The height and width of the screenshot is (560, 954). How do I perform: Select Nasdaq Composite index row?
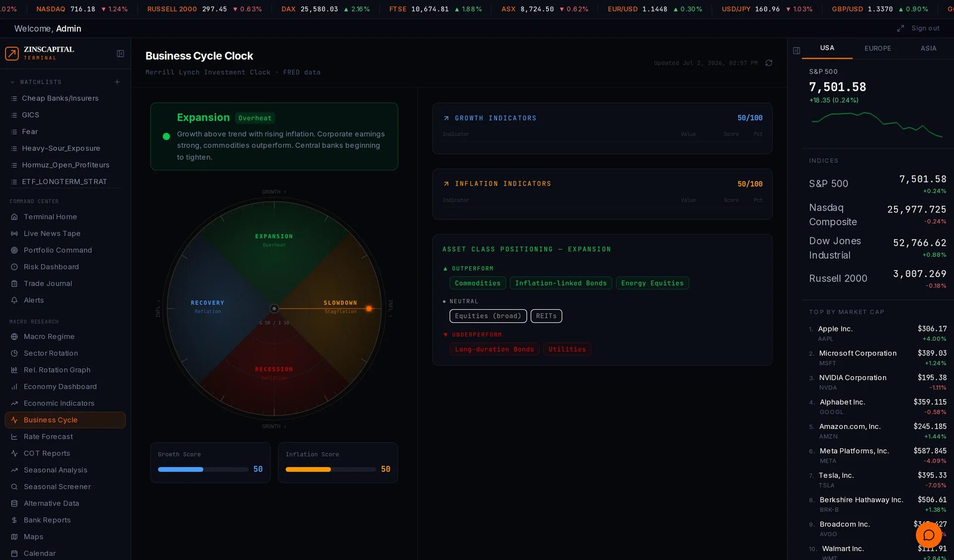877,214
